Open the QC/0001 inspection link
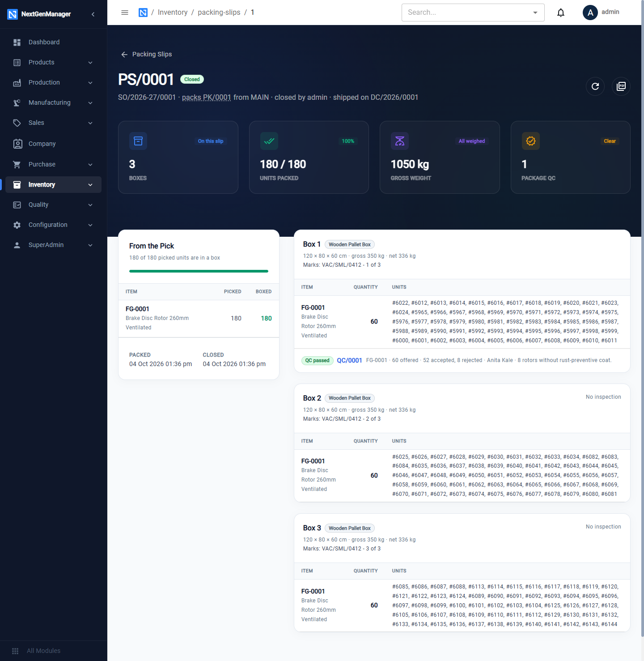 tap(349, 361)
